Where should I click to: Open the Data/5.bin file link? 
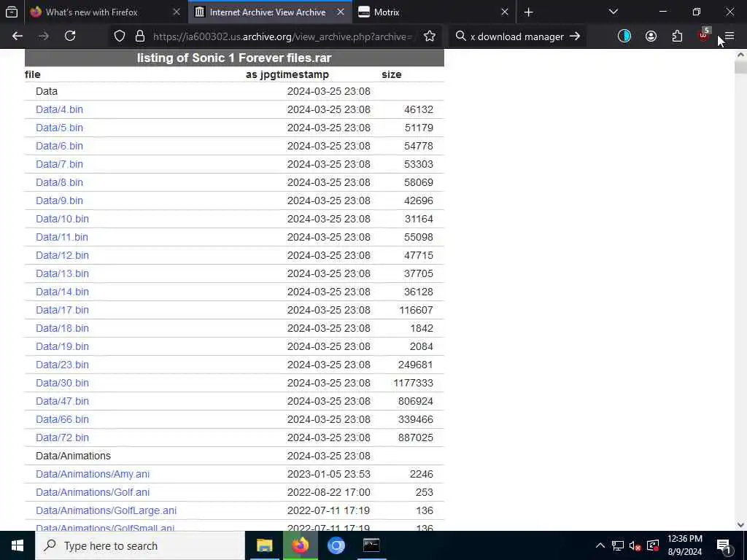[60, 128]
